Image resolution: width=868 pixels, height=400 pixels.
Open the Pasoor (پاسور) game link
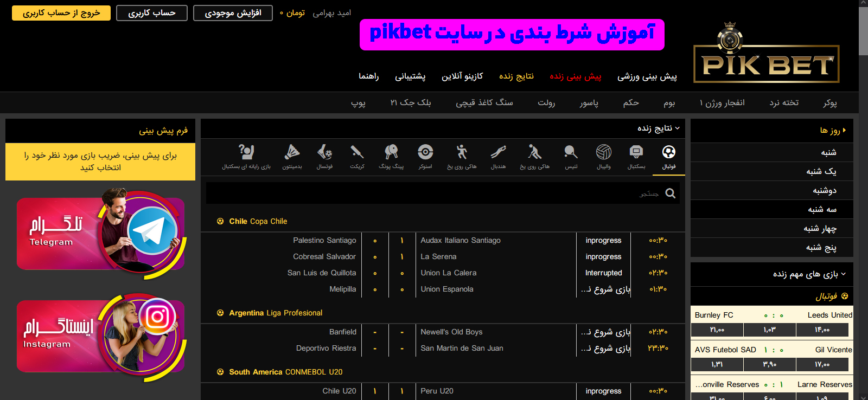tap(589, 102)
